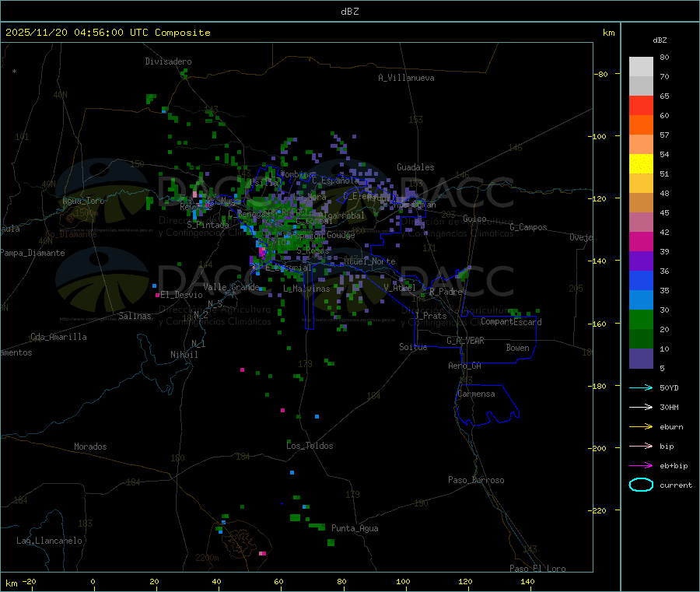Select the purple 5 dBZ color swatch

(x=641, y=359)
